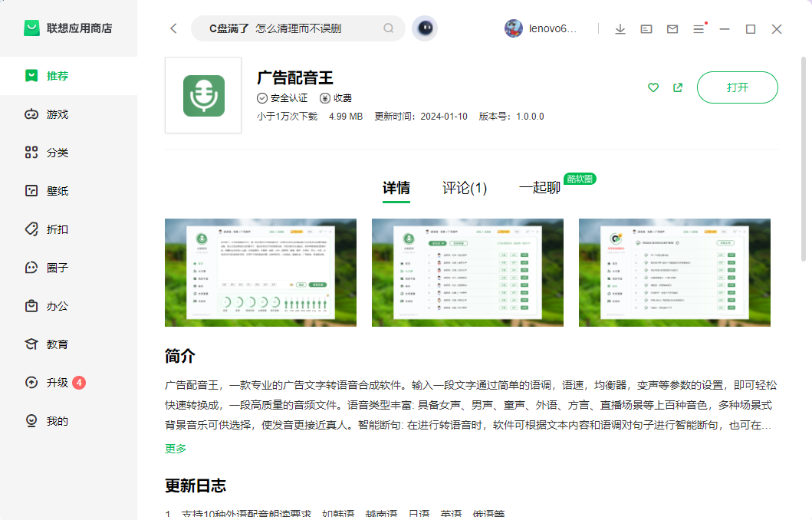Click the user avatar picture
Viewport: 812px width, 520px height.
click(513, 28)
